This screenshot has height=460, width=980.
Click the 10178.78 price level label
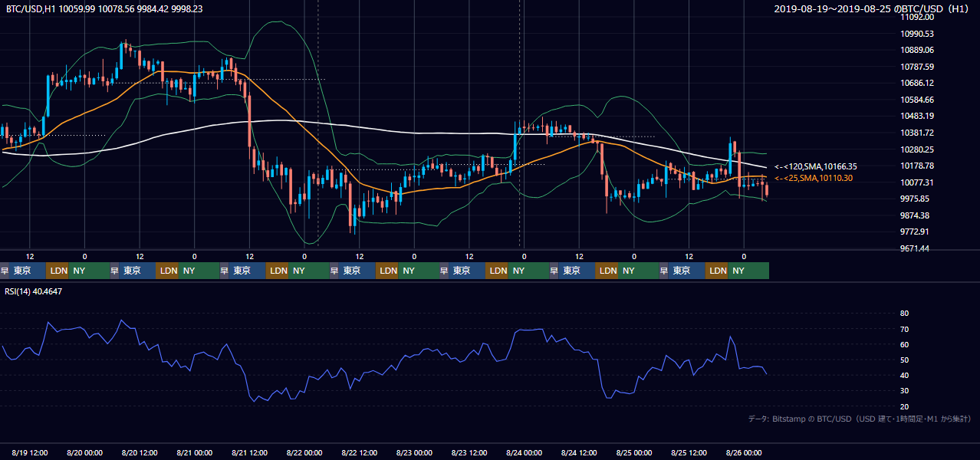point(917,166)
